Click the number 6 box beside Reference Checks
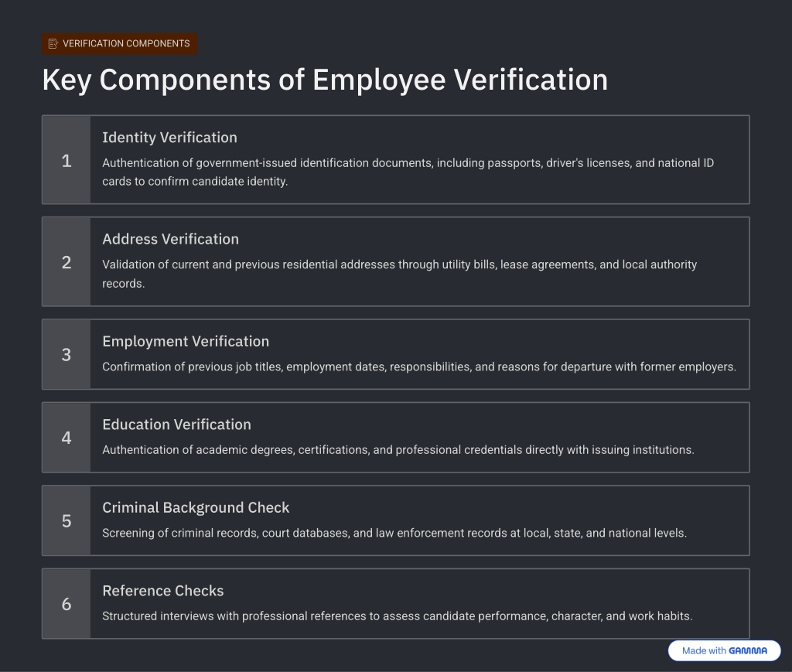 pyautogui.click(x=67, y=604)
